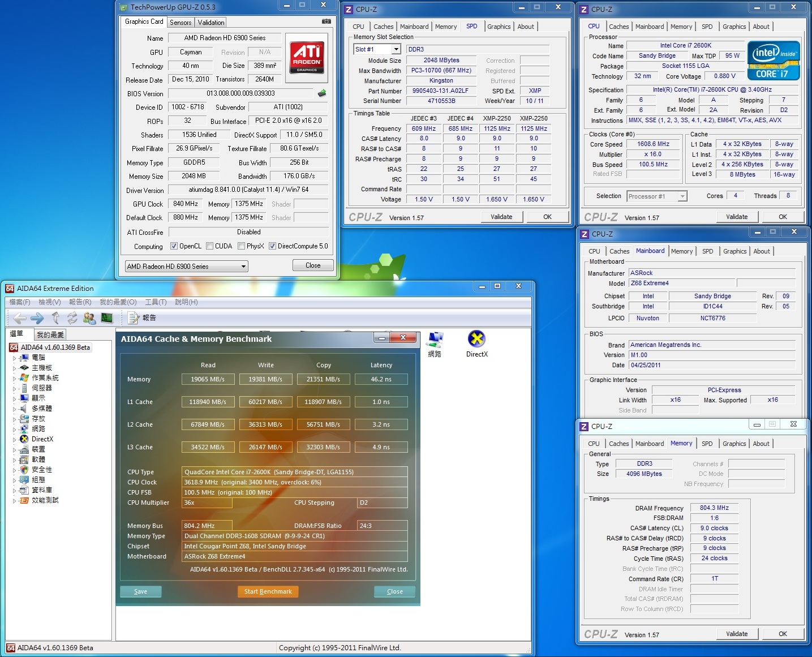This screenshot has height=657, width=812.
Task: Open the Caches tab in the CPU-Z SPD window
Action: (383, 27)
